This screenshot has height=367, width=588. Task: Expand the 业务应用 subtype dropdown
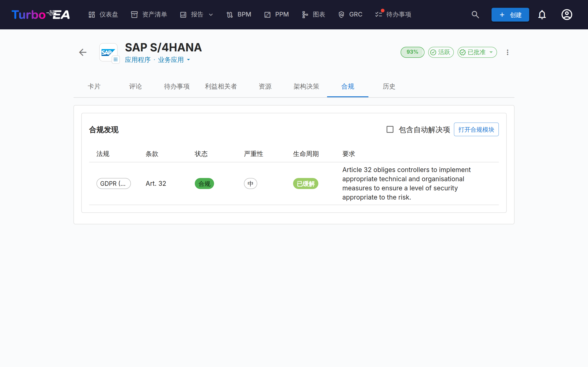pos(174,60)
